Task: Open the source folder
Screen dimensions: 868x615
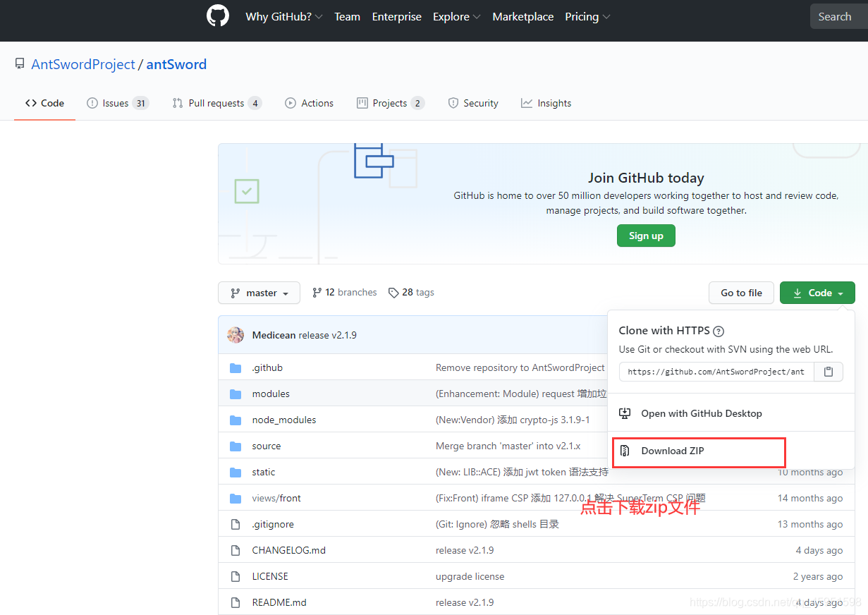Action: coord(267,446)
